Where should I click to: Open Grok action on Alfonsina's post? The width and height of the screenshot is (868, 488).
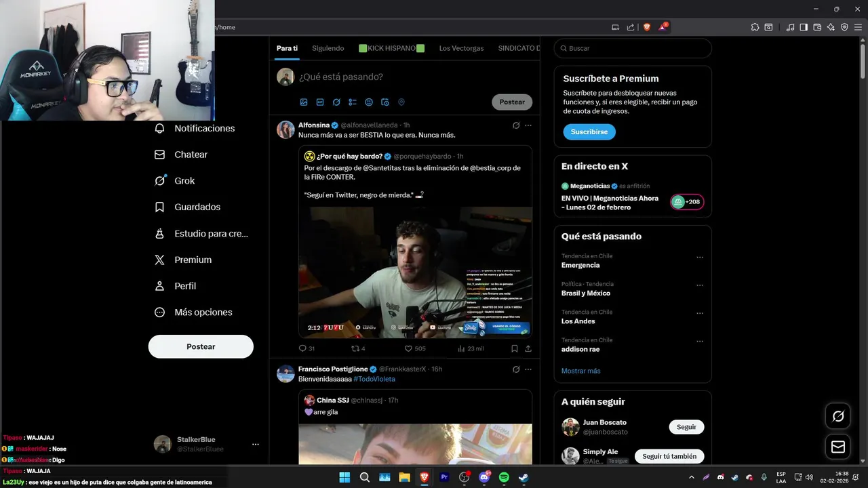(516, 125)
